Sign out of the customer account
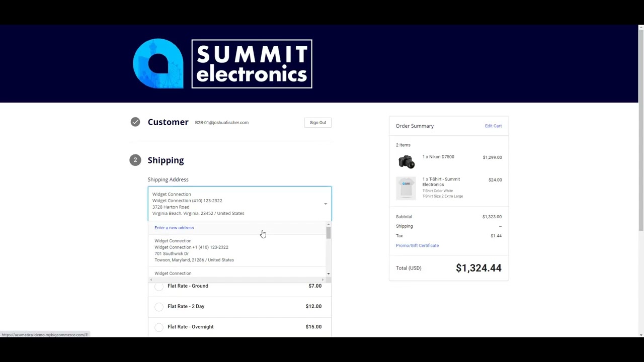 [318, 122]
